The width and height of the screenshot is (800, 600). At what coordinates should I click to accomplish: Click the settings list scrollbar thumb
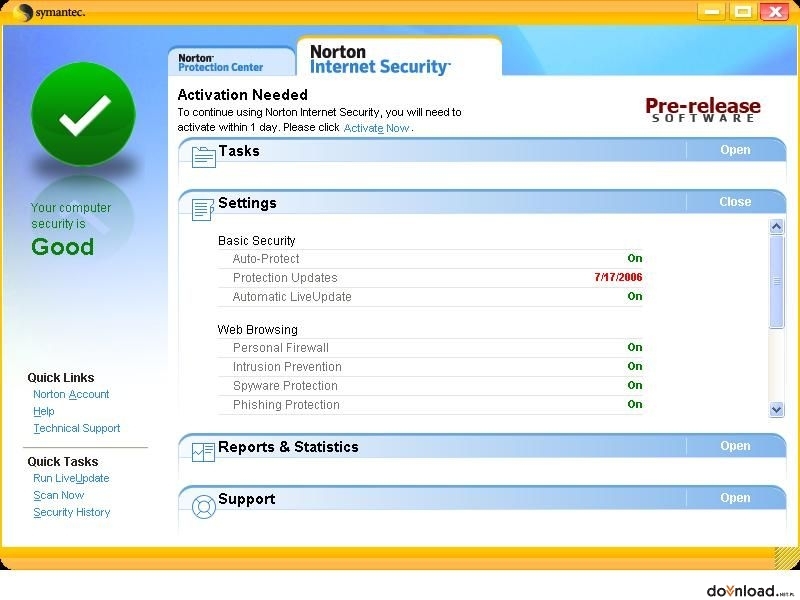(777, 282)
